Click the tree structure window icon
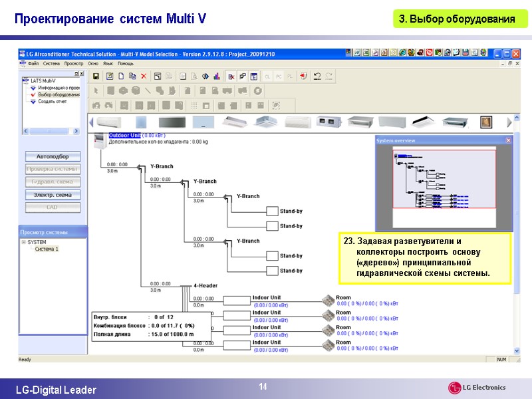Image resolution: width=532 pixels, height=399 pixels. pyautogui.click(x=158, y=76)
